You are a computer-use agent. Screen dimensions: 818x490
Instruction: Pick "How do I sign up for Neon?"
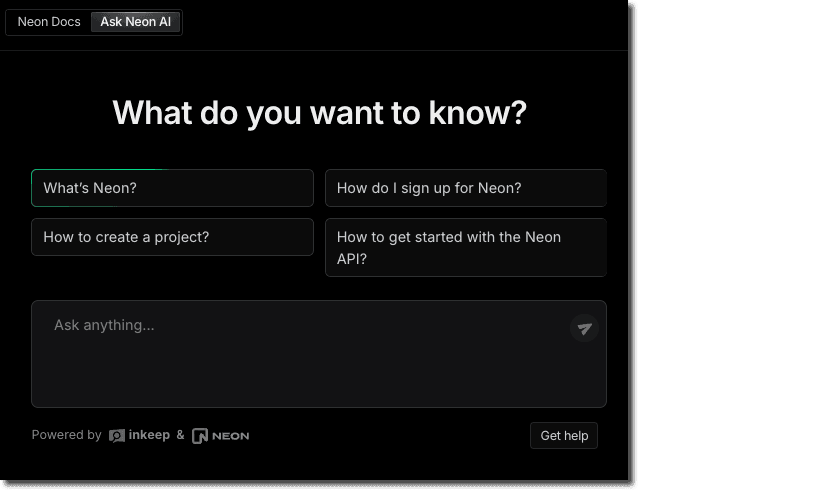click(465, 188)
